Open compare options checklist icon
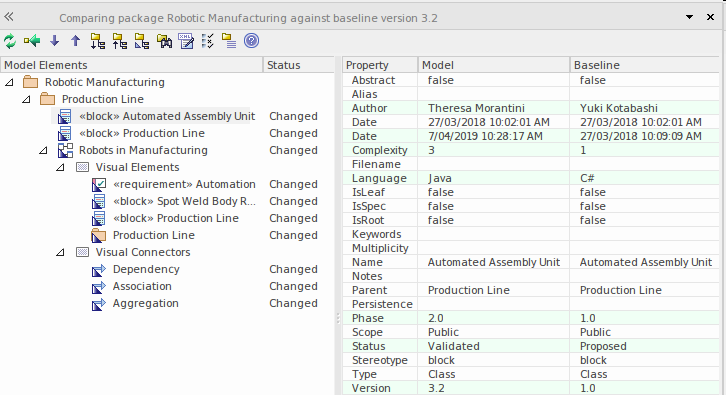 click(x=208, y=41)
